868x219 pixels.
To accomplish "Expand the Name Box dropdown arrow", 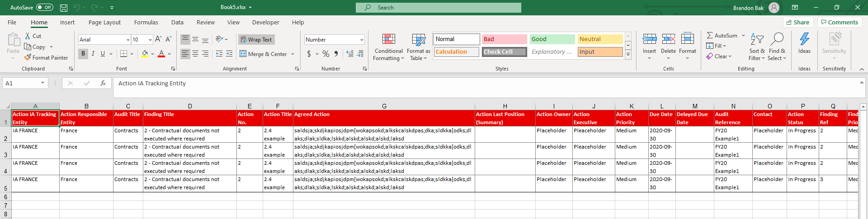I will tap(42, 83).
